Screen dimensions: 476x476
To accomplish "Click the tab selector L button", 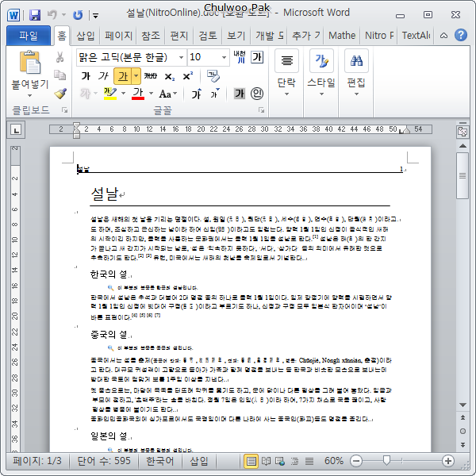I will [x=16, y=130].
